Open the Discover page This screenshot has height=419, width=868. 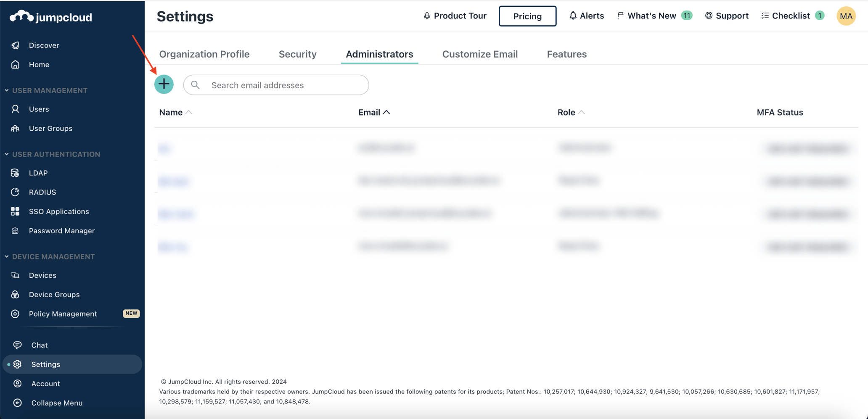44,45
